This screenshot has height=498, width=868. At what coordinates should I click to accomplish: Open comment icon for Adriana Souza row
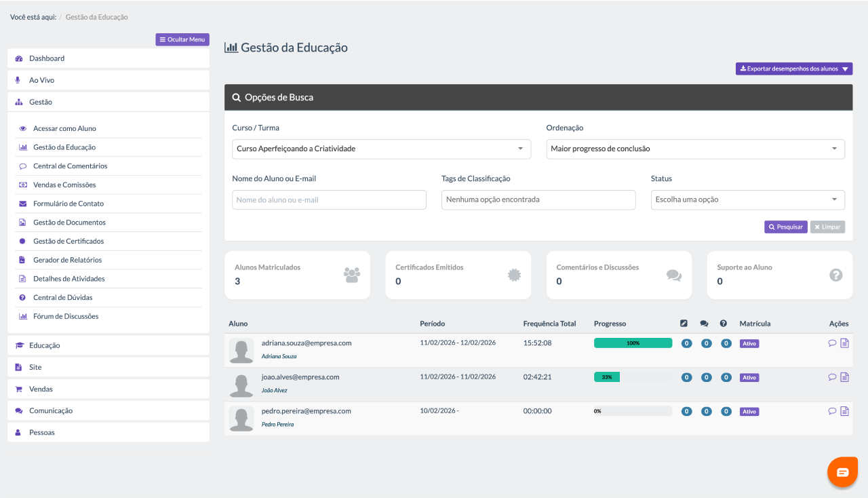coord(832,343)
